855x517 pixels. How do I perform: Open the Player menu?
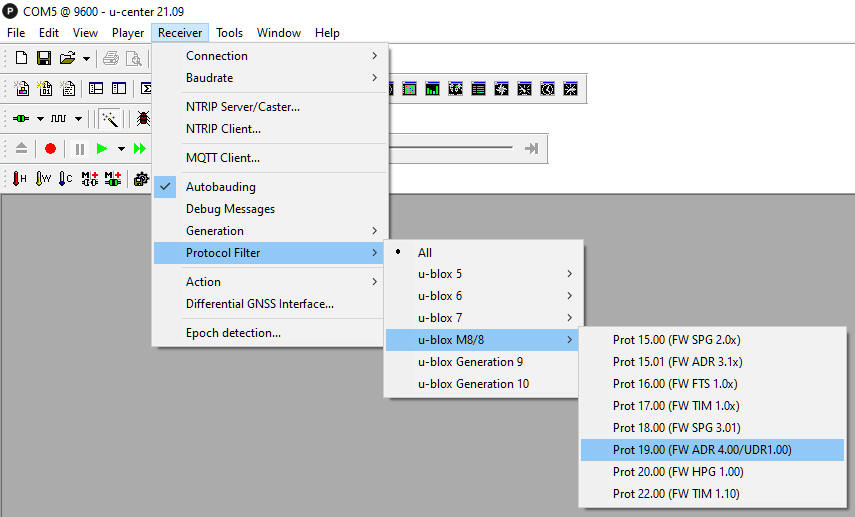tap(128, 33)
